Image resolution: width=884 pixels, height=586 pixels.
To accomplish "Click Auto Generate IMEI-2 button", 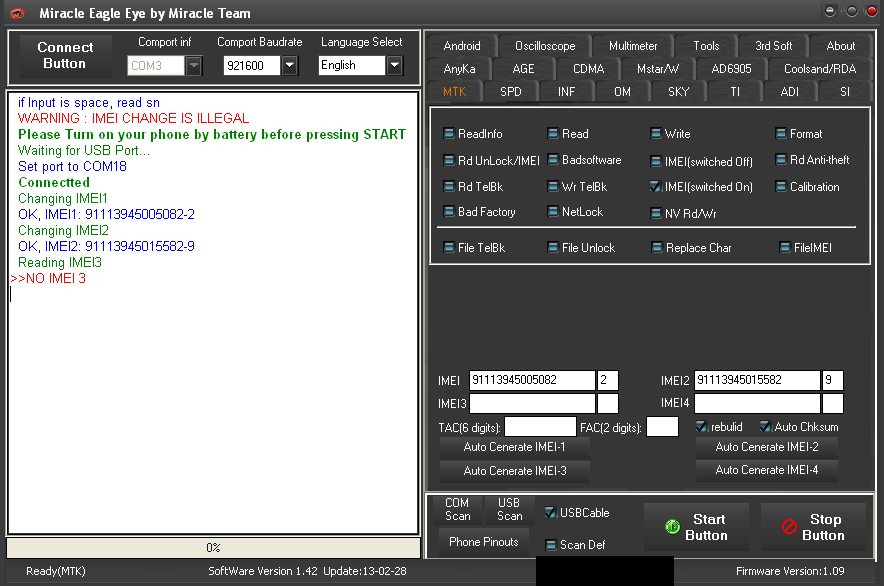I will (767, 447).
